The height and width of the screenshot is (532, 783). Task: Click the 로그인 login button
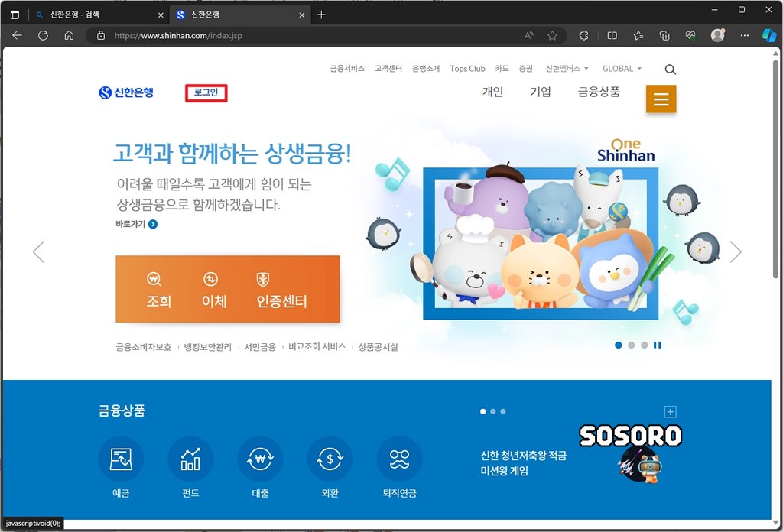(x=206, y=92)
